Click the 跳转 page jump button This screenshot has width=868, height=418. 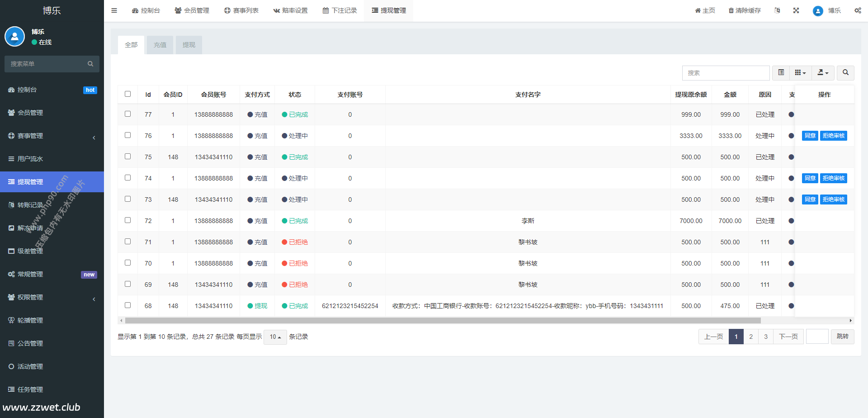[x=843, y=337]
